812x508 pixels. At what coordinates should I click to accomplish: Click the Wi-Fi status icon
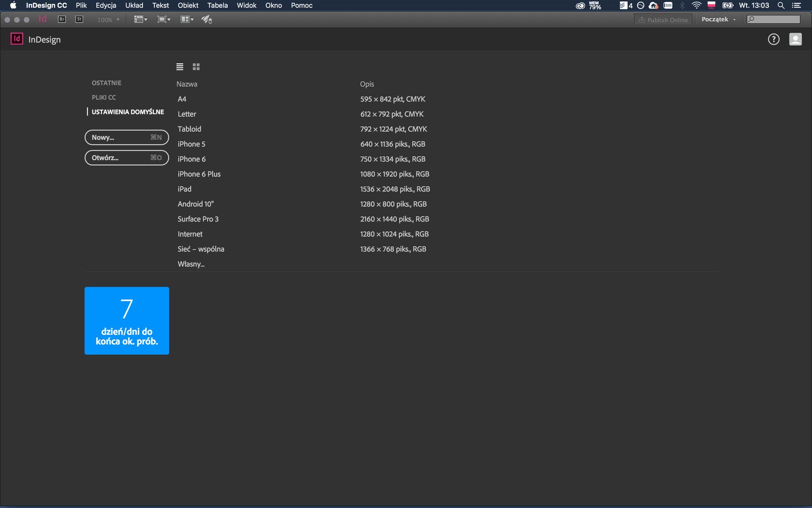coord(696,6)
